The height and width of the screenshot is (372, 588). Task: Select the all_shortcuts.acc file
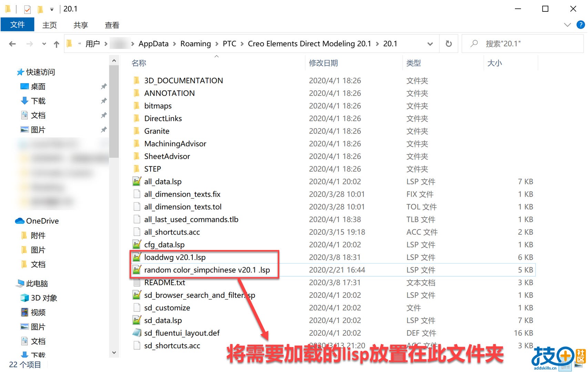coord(172,232)
